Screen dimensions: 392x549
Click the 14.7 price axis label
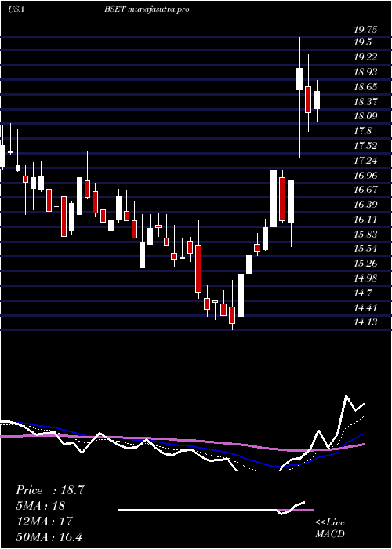point(362,293)
